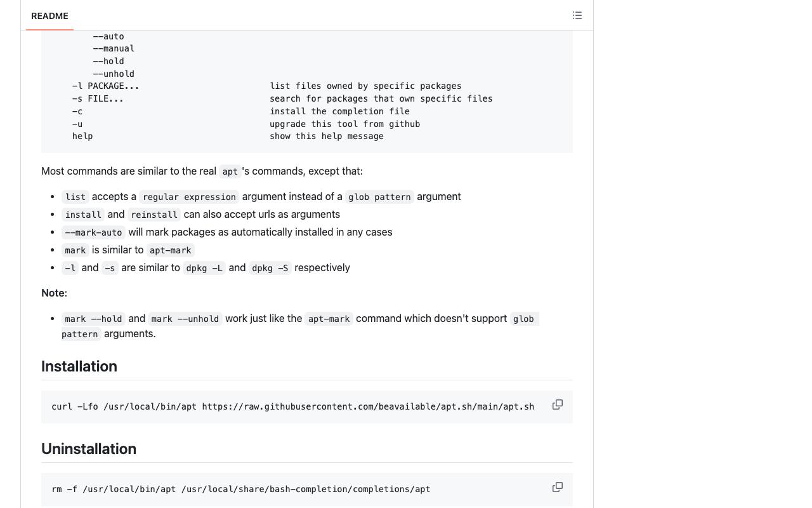
Task: Copy the curl installation command
Action: coord(558,404)
